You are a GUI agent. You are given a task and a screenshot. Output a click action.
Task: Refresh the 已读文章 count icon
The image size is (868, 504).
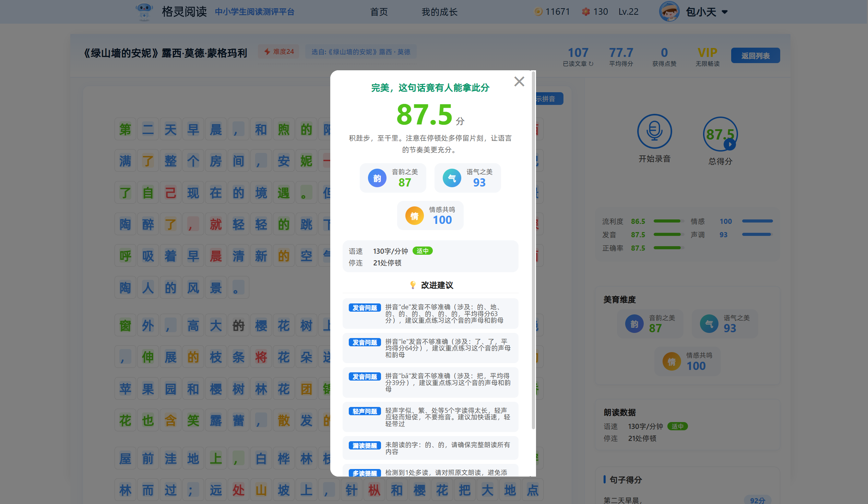(x=591, y=64)
